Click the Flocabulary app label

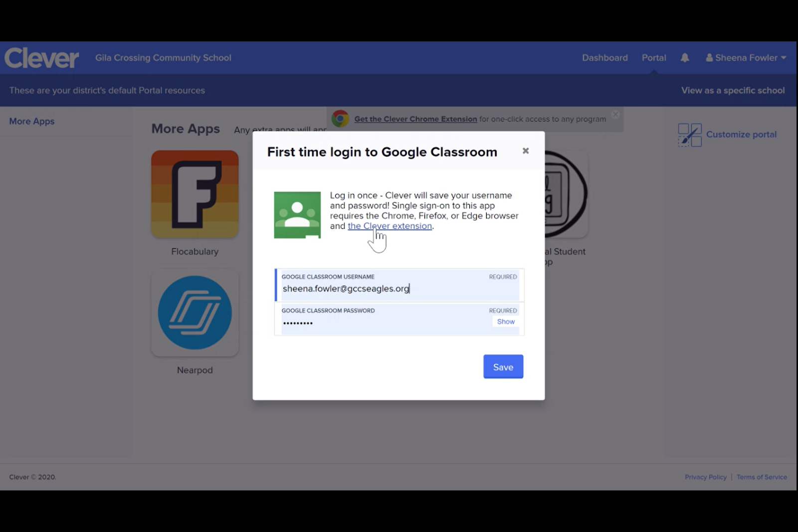pyautogui.click(x=195, y=252)
